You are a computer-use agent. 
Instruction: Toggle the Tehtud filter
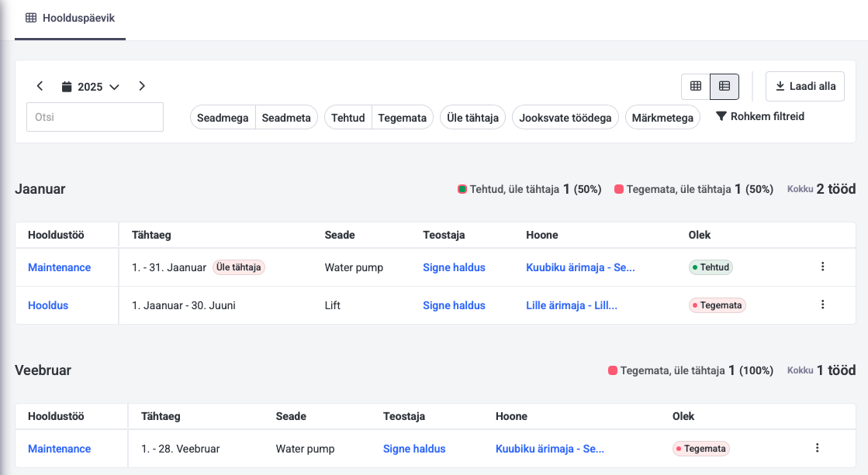(348, 118)
